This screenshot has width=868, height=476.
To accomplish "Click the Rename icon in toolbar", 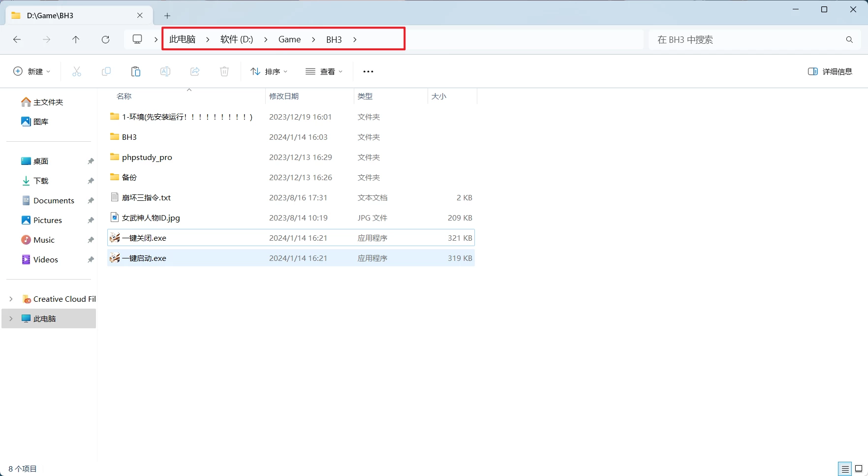I will click(165, 71).
